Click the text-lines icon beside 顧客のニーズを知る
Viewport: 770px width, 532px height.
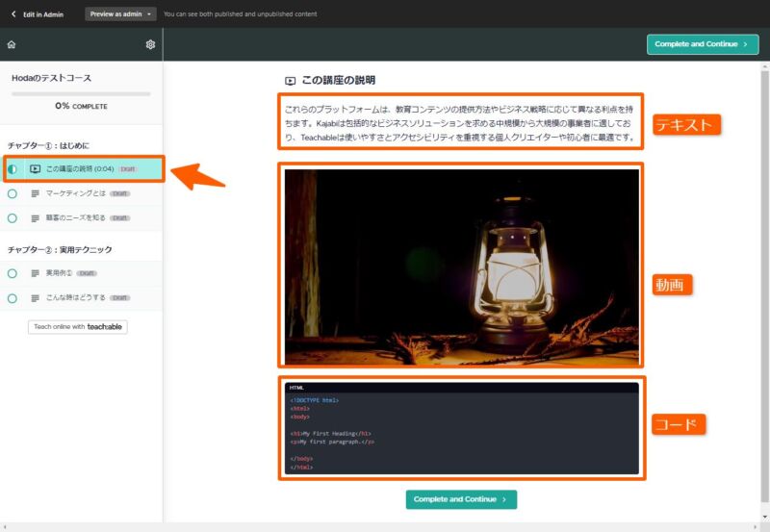point(35,218)
